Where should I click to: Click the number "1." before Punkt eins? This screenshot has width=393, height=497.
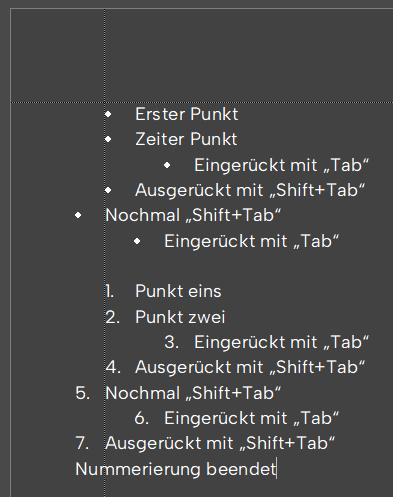110,291
